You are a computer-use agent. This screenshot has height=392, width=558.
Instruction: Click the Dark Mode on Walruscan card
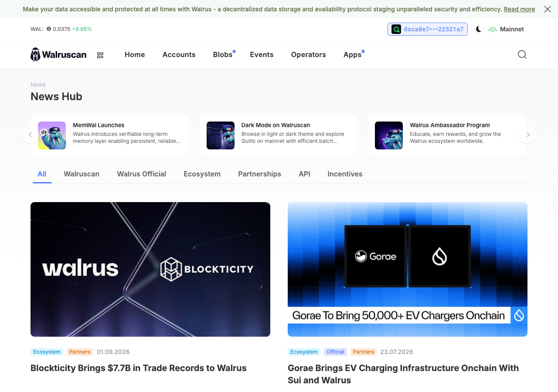pos(278,135)
